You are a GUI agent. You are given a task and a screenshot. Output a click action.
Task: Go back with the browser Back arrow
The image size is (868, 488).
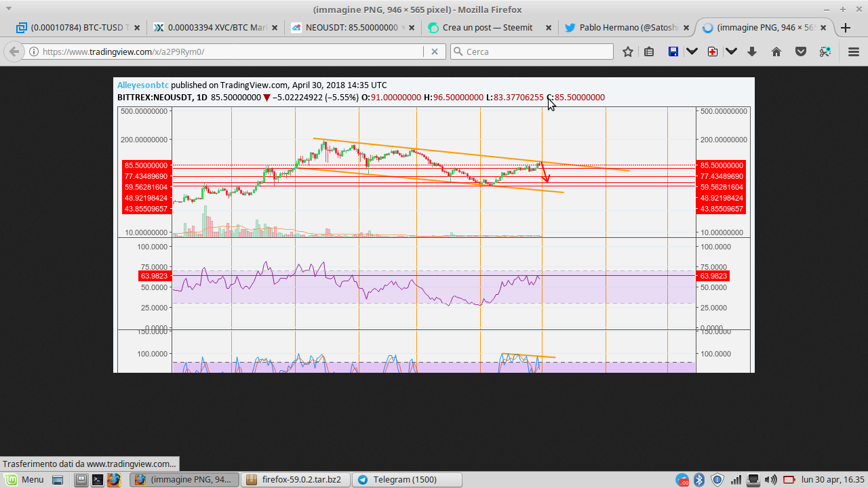pos(14,52)
